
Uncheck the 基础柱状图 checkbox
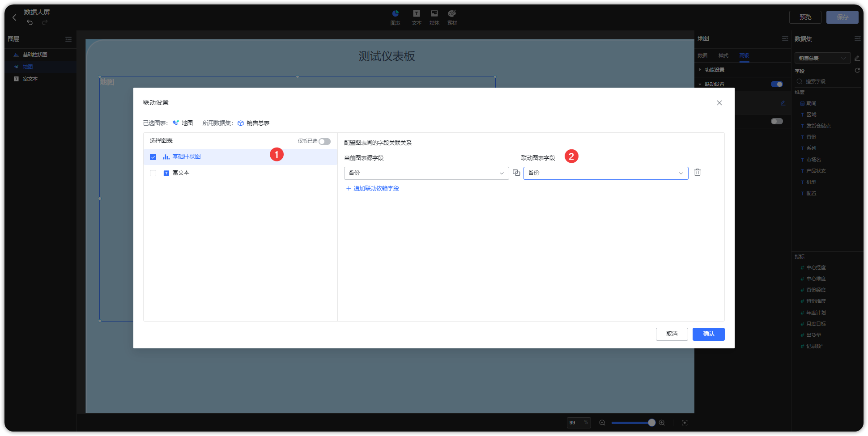(153, 157)
